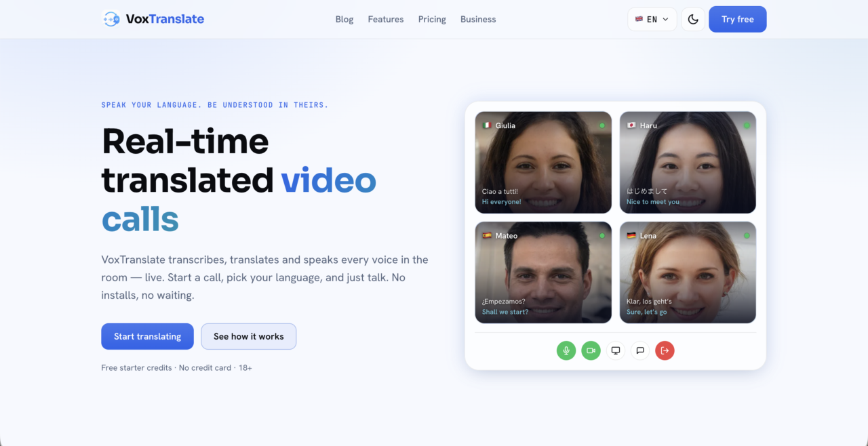Click the "Nice to meet you" caption

coord(653,202)
